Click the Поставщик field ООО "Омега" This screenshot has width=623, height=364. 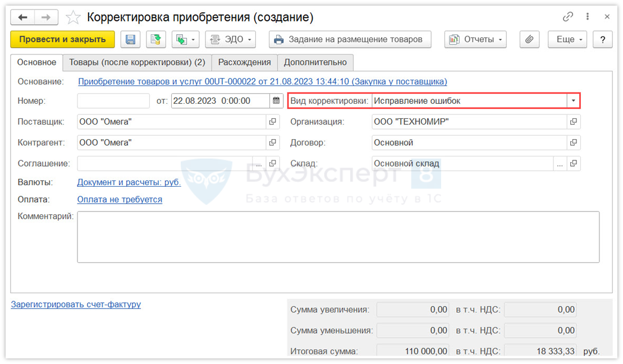pos(172,122)
